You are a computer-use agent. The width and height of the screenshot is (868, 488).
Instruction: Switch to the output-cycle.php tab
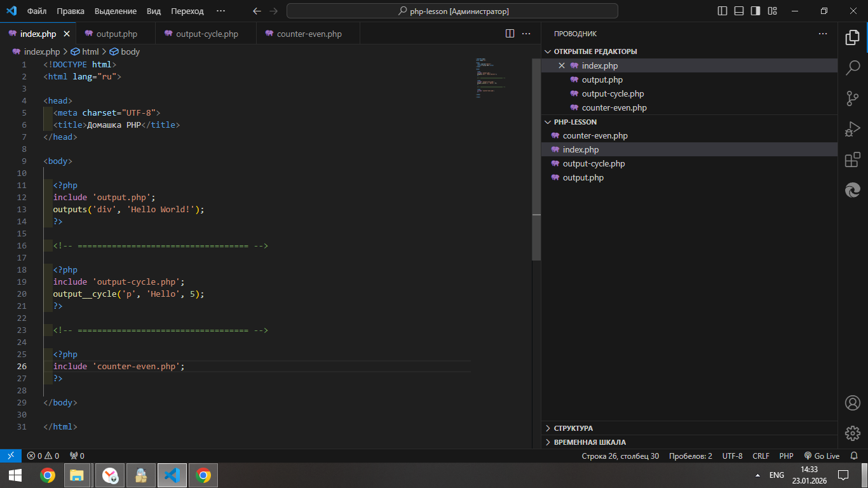click(x=207, y=34)
